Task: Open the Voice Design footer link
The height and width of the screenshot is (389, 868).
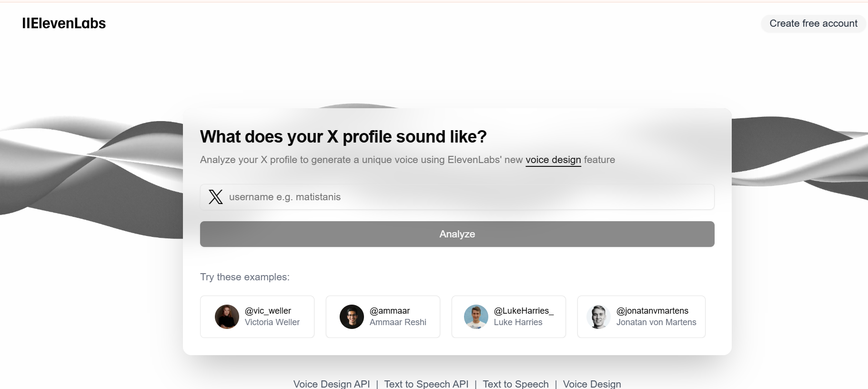Action: click(592, 384)
